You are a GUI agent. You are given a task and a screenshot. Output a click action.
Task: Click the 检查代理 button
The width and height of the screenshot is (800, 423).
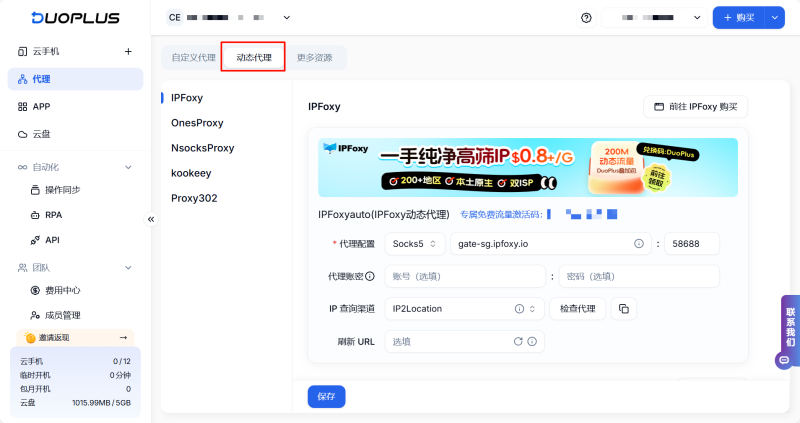click(x=577, y=309)
